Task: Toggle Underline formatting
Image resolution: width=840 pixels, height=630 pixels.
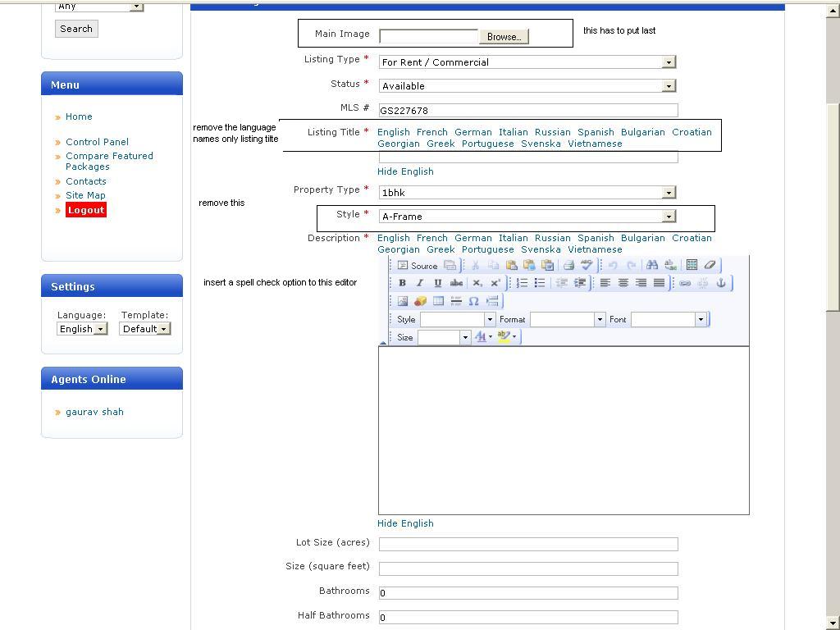Action: (438, 283)
